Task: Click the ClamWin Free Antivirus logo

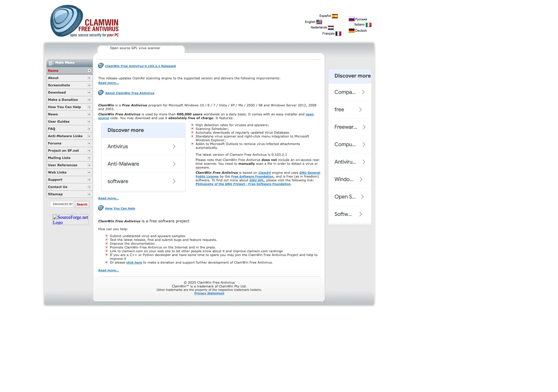Action: 84,21
